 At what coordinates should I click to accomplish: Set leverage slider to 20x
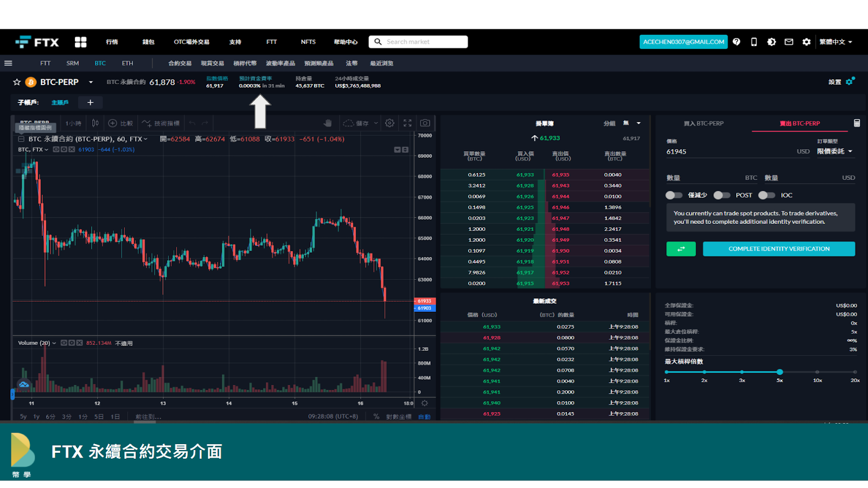click(x=855, y=372)
